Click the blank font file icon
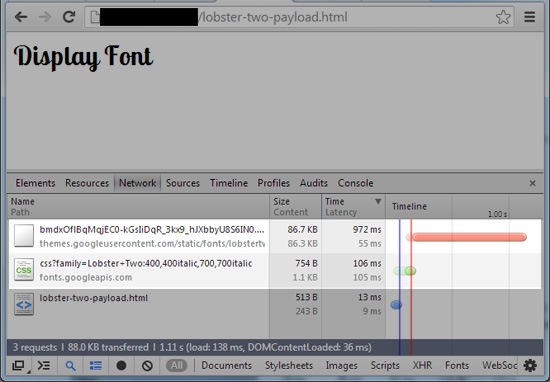The height and width of the screenshot is (382, 550). 24,236
